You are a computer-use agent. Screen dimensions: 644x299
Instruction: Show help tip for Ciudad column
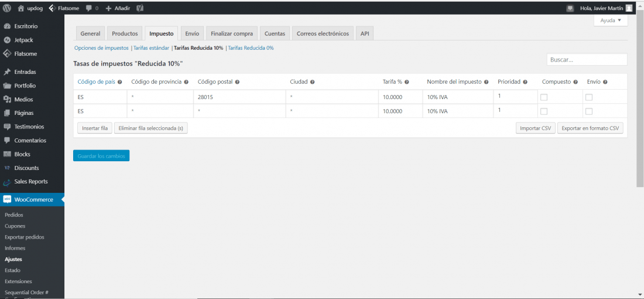[x=313, y=82]
